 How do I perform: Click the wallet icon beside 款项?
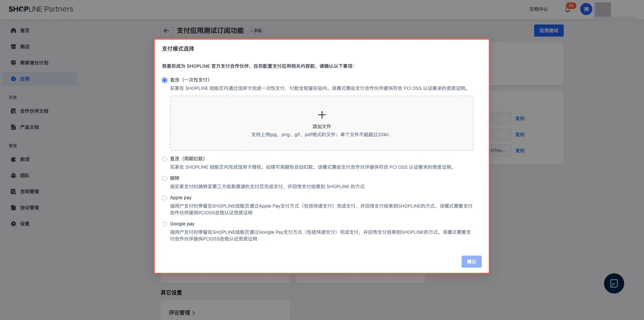13,159
